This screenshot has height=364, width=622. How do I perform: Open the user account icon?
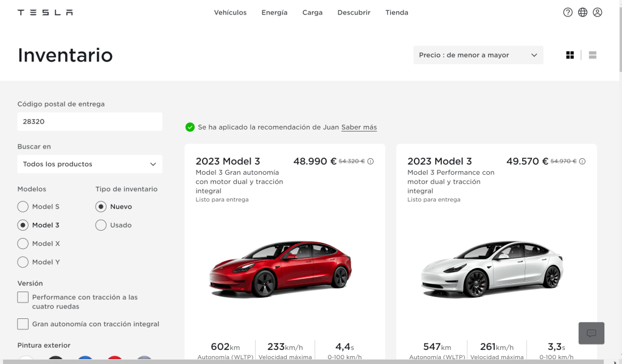tap(598, 12)
